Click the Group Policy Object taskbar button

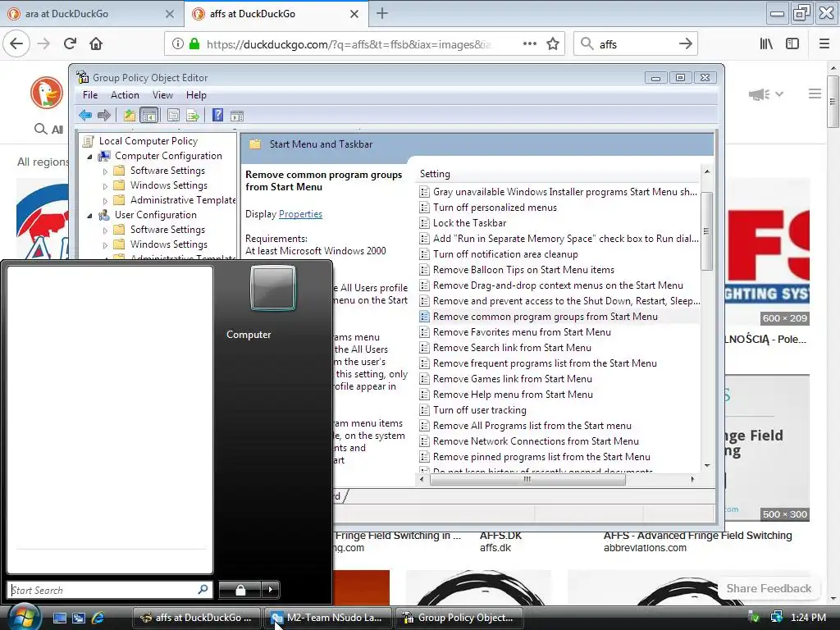coord(459,618)
